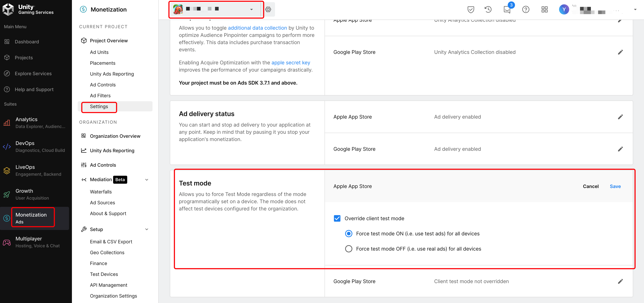
Task: Open the DevOps suite
Action: 35,146
